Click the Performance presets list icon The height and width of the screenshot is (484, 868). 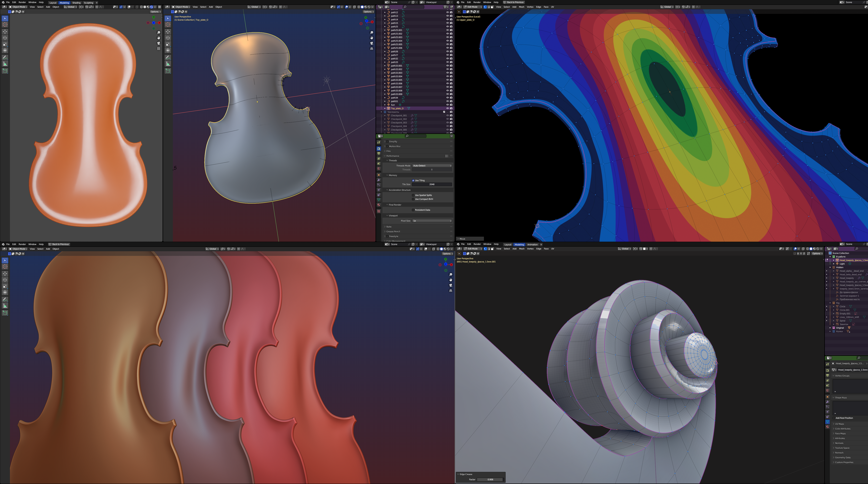click(x=447, y=156)
